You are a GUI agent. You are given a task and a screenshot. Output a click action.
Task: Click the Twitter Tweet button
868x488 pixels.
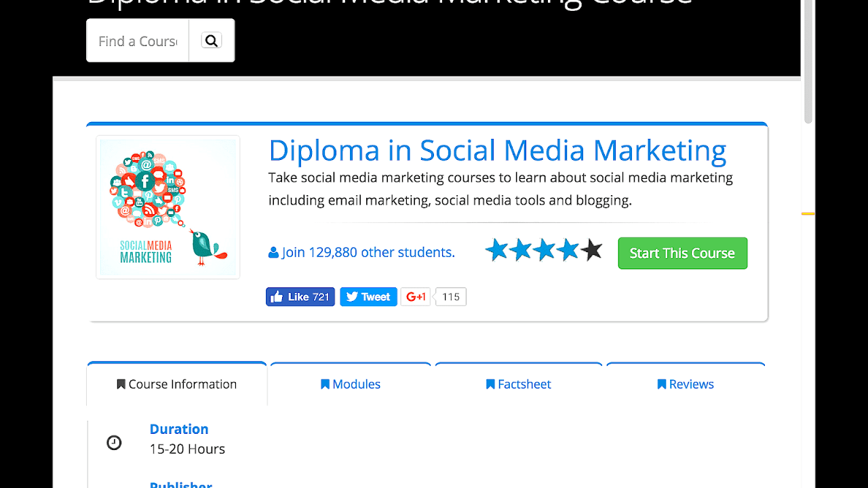(x=368, y=297)
